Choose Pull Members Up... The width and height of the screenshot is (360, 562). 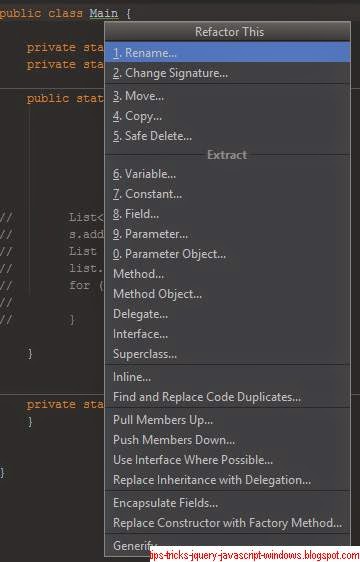[227, 420]
